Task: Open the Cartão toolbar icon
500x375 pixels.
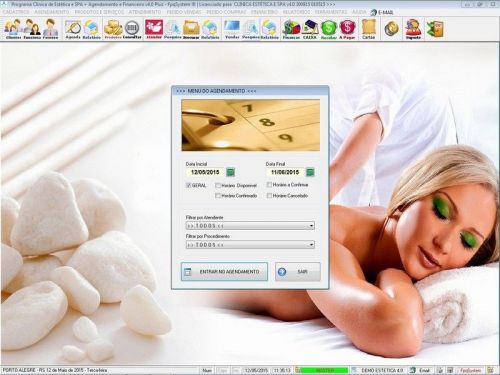Action: (369, 29)
